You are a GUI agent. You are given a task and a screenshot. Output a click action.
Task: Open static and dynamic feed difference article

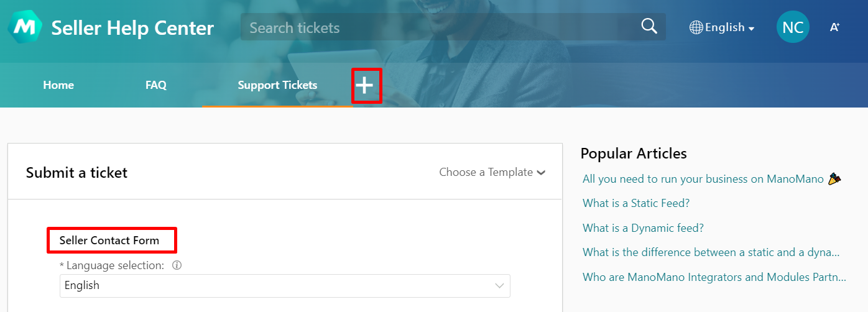[711, 252]
